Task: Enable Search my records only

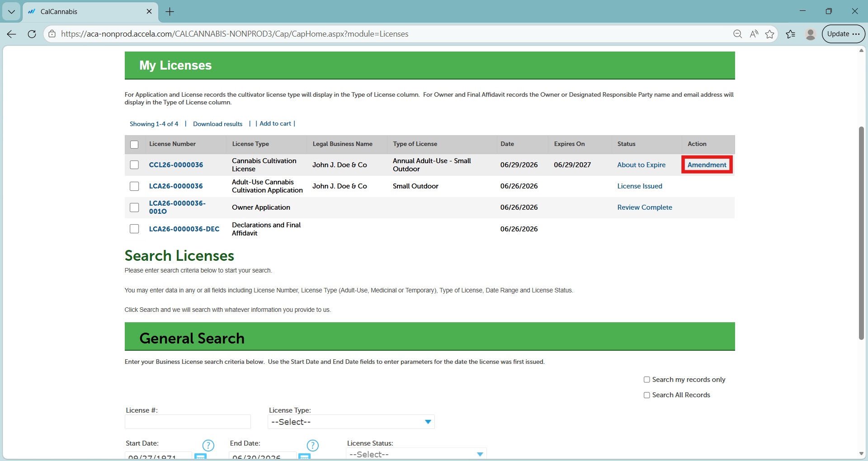Action: point(647,380)
